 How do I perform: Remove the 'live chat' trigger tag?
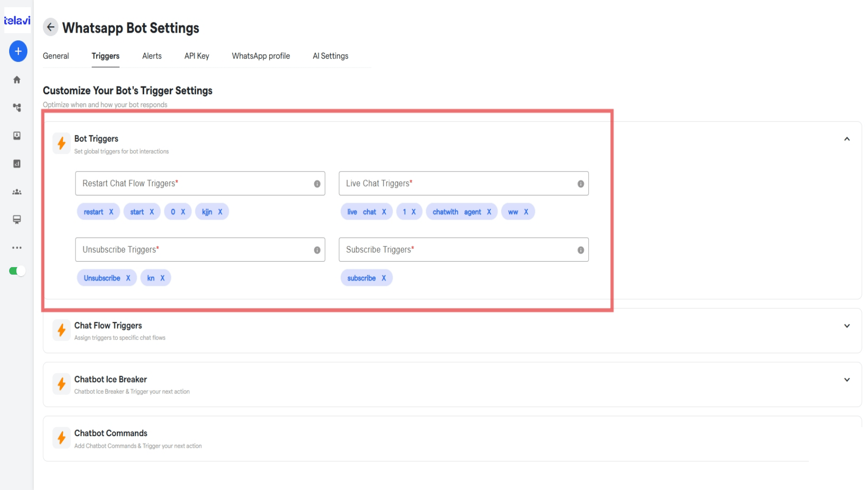(x=384, y=212)
